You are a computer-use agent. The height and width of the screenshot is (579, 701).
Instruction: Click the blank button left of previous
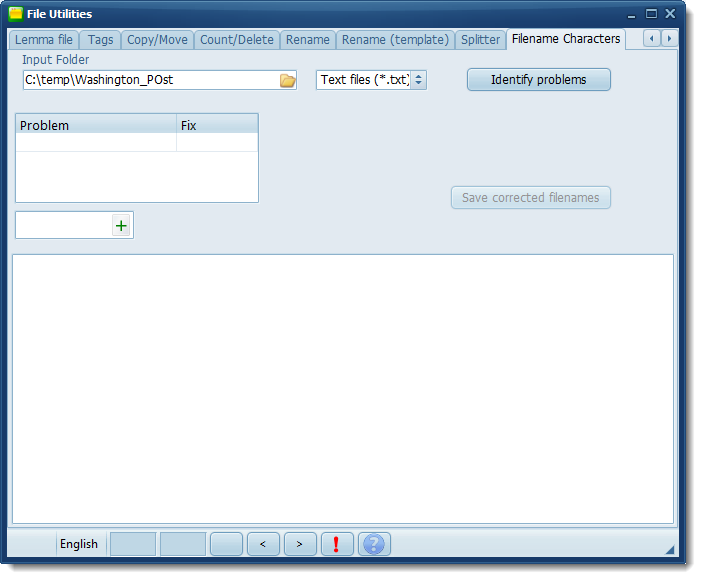point(226,544)
